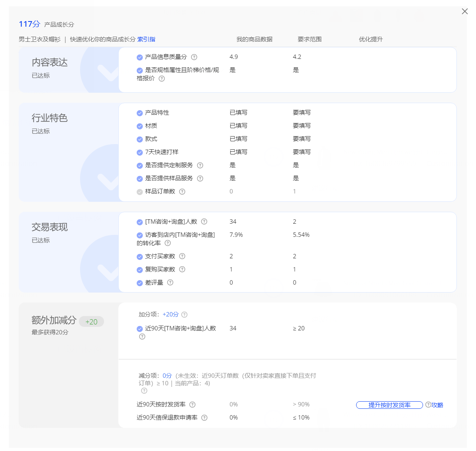This screenshot has height=451, width=476.
Task: Click help icon beside 复购买家数
Action: coord(182,269)
